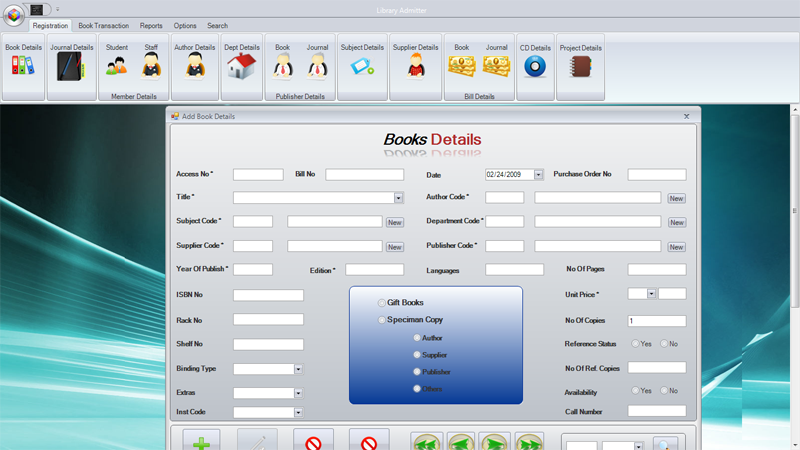Image resolution: width=800 pixels, height=450 pixels.
Task: Open Project Details notebook icon
Action: click(581, 66)
